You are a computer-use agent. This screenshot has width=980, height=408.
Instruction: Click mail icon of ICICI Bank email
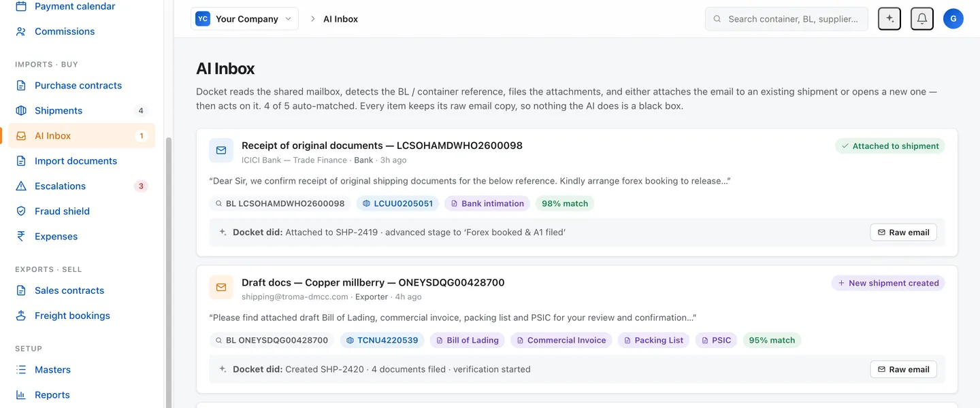[221, 150]
